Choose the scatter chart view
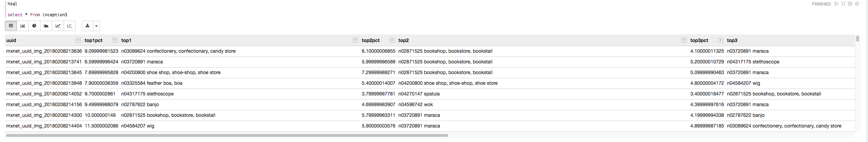The width and height of the screenshot is (868, 142). click(x=69, y=26)
